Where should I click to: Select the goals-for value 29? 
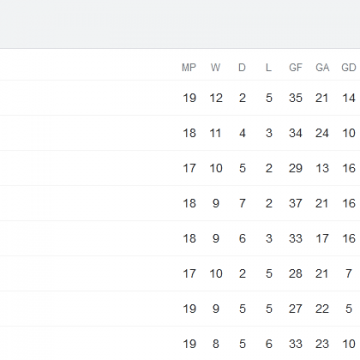[x=296, y=168]
